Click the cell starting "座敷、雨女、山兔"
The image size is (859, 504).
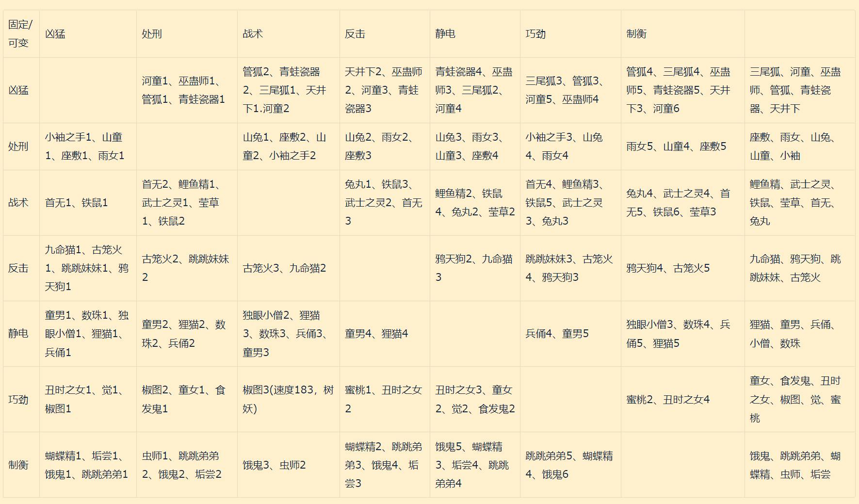click(x=800, y=146)
